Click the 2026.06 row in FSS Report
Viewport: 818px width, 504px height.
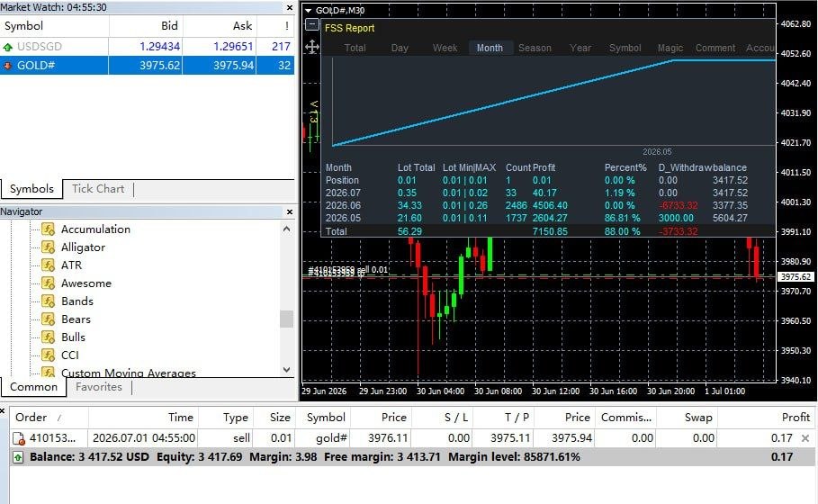pyautogui.click(x=548, y=205)
